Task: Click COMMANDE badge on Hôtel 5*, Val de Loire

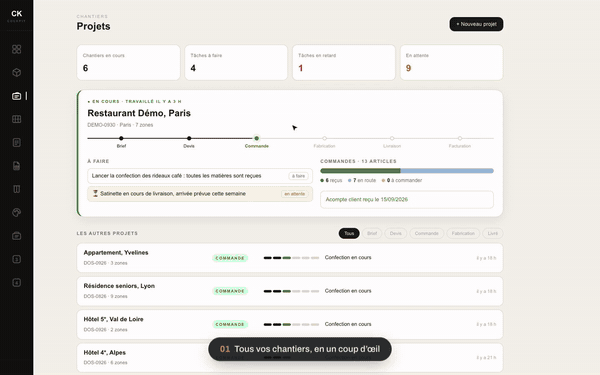Action: 230,324
